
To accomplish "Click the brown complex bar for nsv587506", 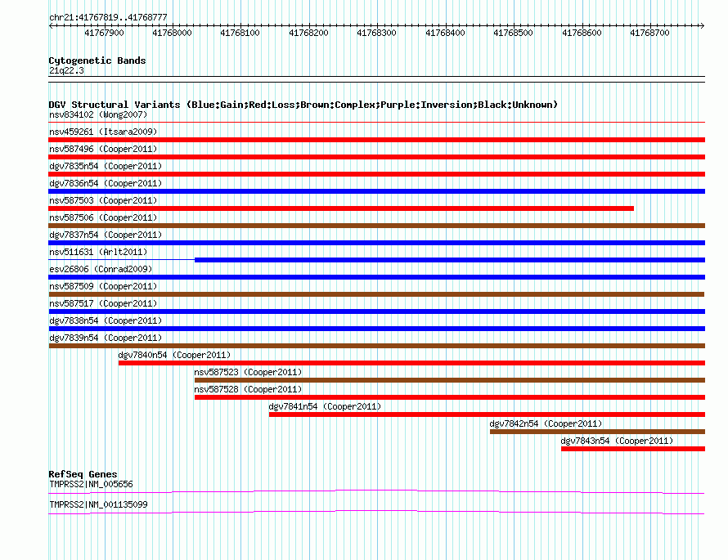I will tap(376, 226).
